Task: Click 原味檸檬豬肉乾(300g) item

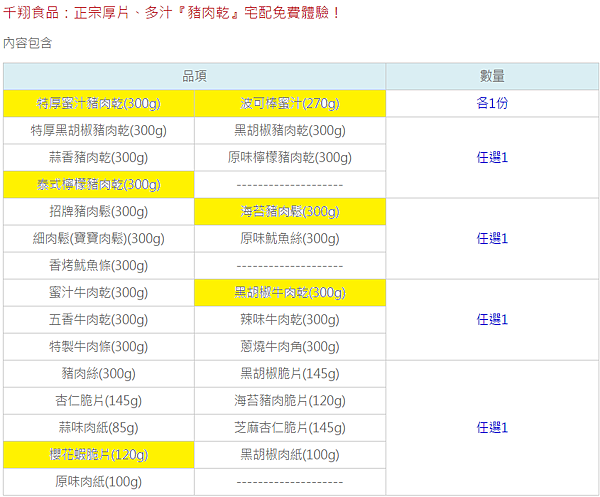Action: point(290,158)
